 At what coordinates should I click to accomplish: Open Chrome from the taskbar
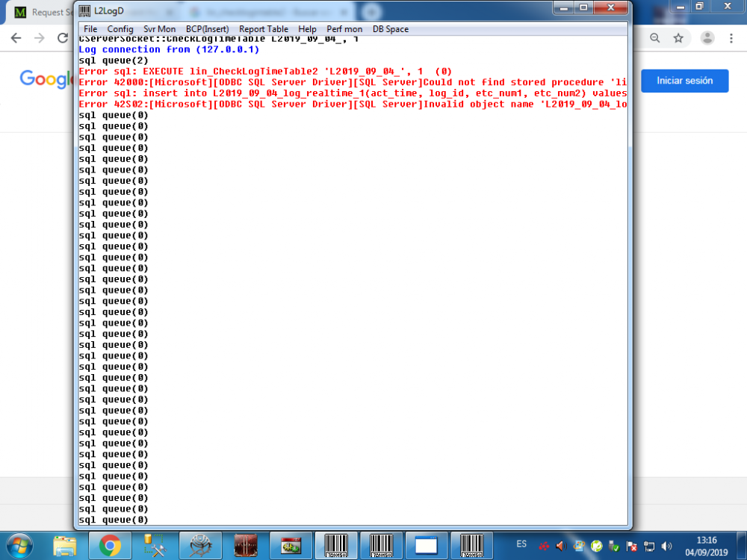(x=110, y=546)
